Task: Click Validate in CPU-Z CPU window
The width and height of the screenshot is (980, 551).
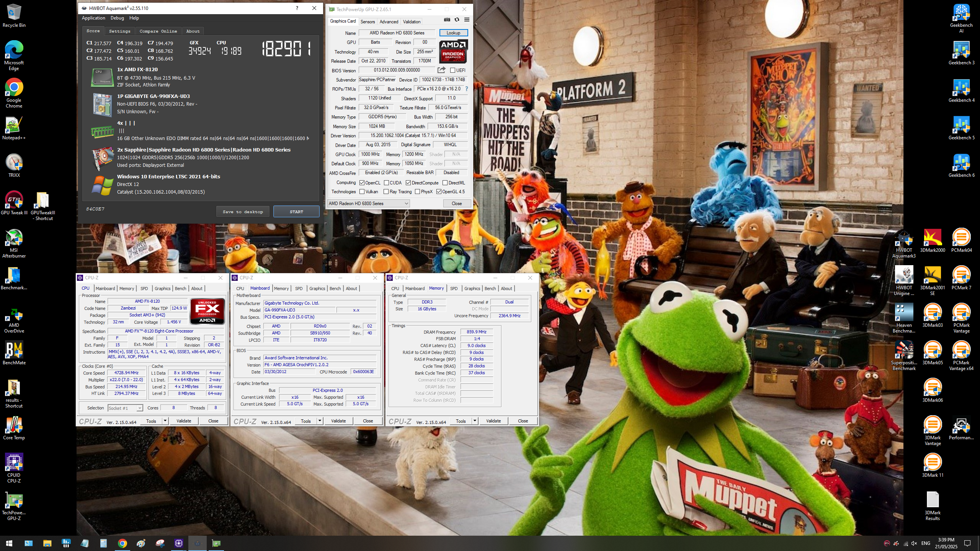Action: 184,421
